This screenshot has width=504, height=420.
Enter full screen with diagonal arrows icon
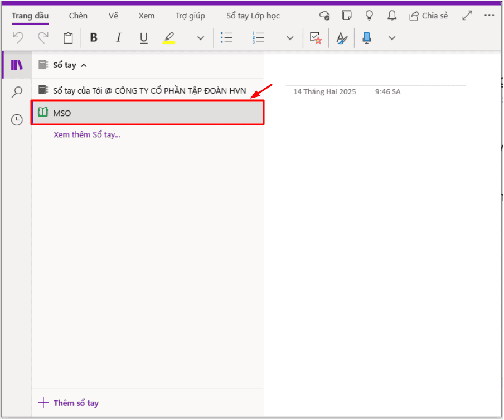(467, 16)
